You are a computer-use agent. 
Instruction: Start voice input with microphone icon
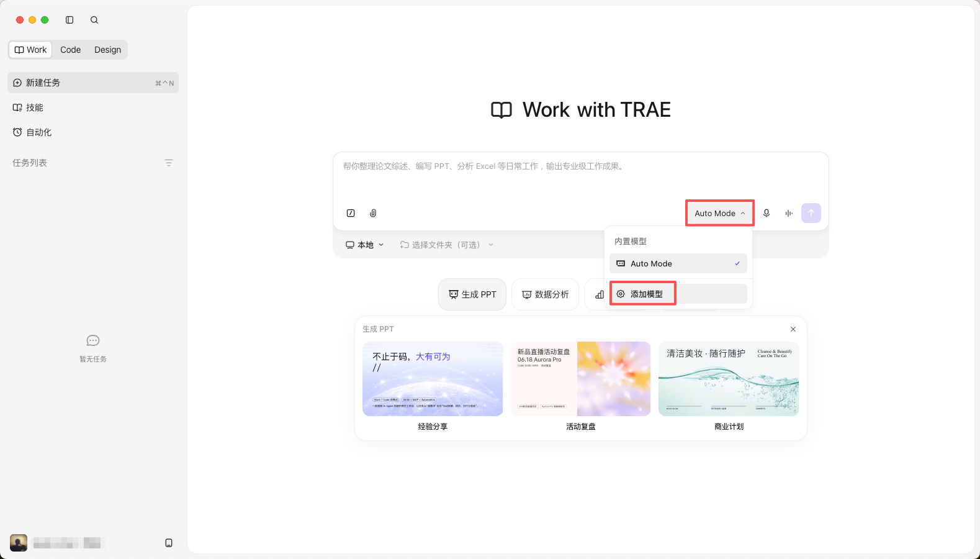(x=766, y=213)
